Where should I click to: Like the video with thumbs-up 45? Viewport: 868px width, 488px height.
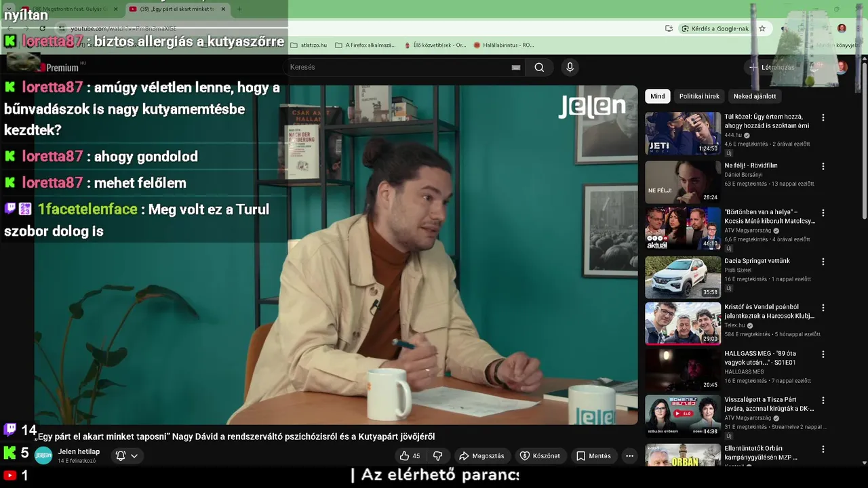pos(410,456)
